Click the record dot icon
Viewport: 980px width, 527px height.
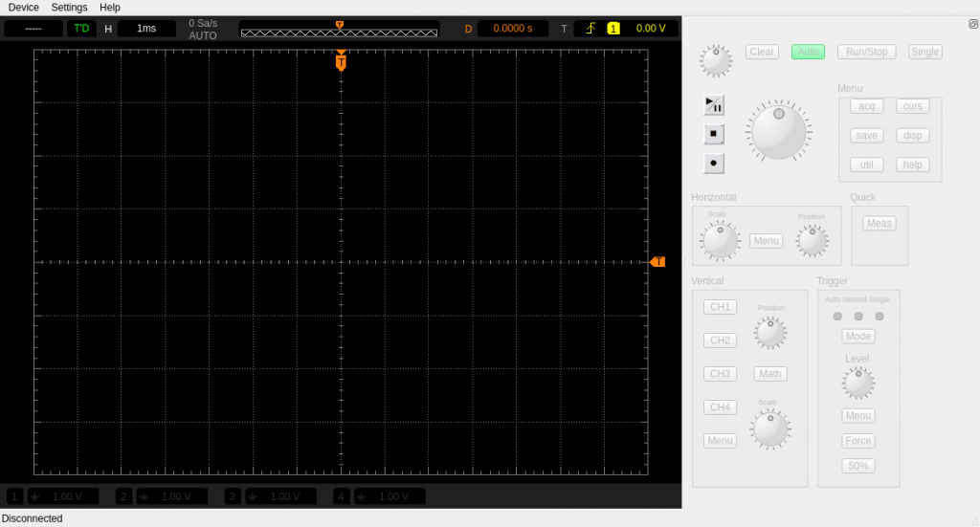coord(714,163)
